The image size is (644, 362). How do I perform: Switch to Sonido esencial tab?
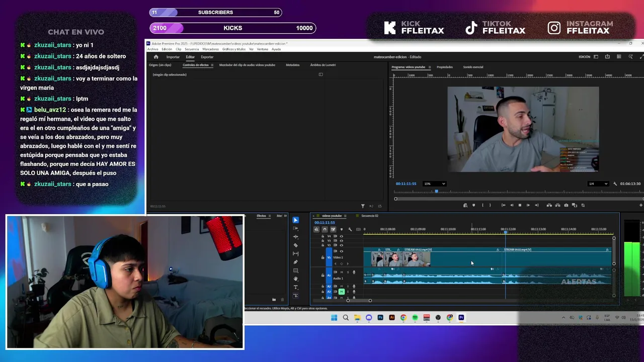point(473,67)
